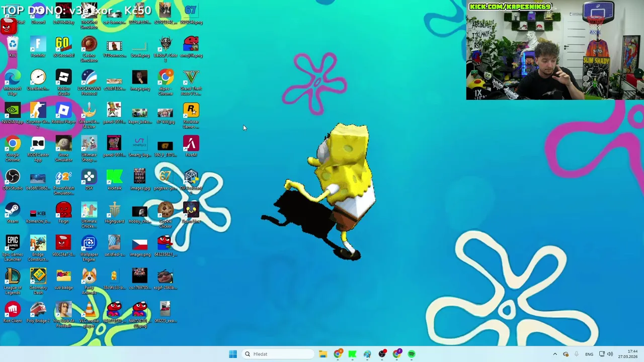This screenshot has width=644, height=362.
Task: Select the Smarty_log file icon
Action: (x=140, y=147)
